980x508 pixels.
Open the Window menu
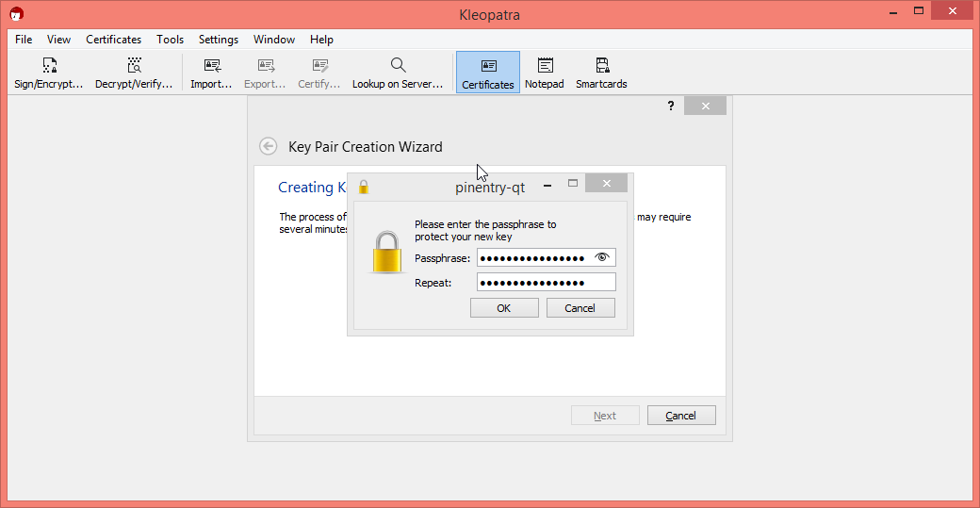(274, 40)
